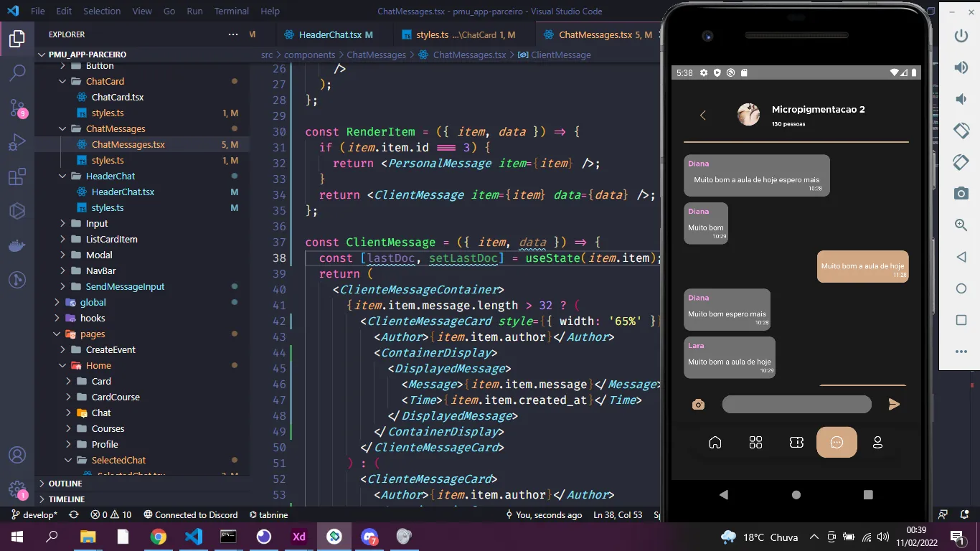980x551 pixels.
Task: Open the Search view in activity bar
Action: [x=17, y=72]
